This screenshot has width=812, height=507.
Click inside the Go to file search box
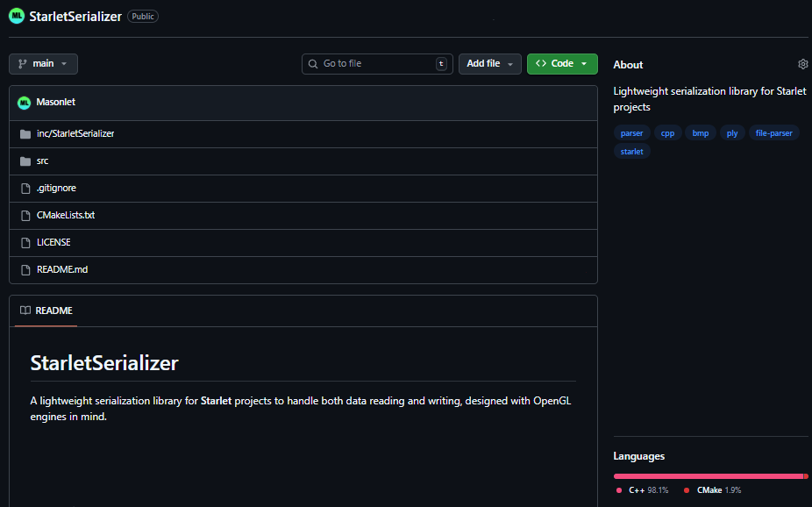[377, 63]
